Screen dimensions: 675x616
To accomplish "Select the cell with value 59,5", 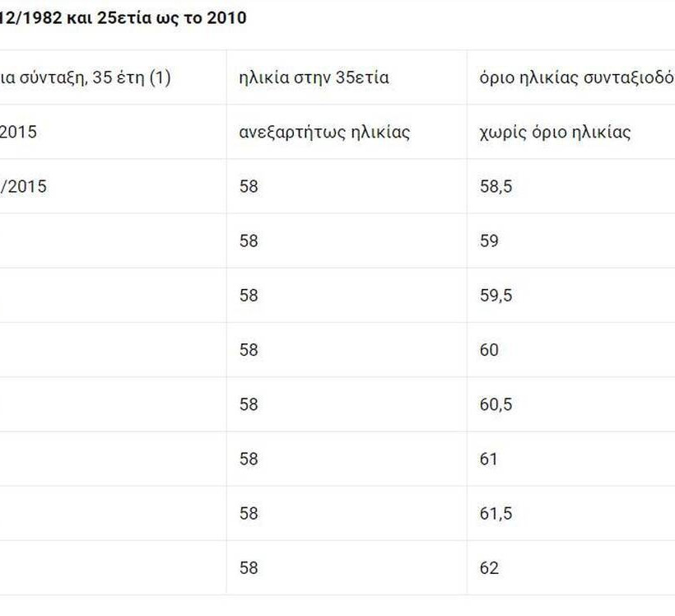I will (x=496, y=295).
